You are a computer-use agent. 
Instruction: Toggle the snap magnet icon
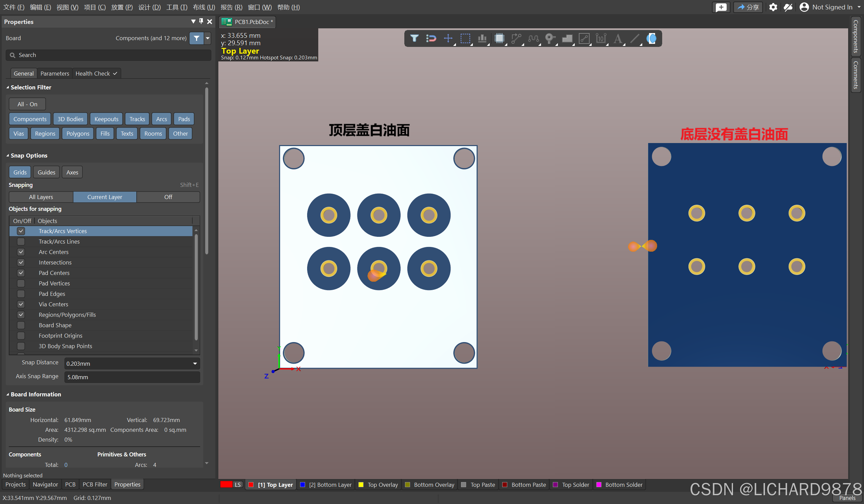(431, 38)
